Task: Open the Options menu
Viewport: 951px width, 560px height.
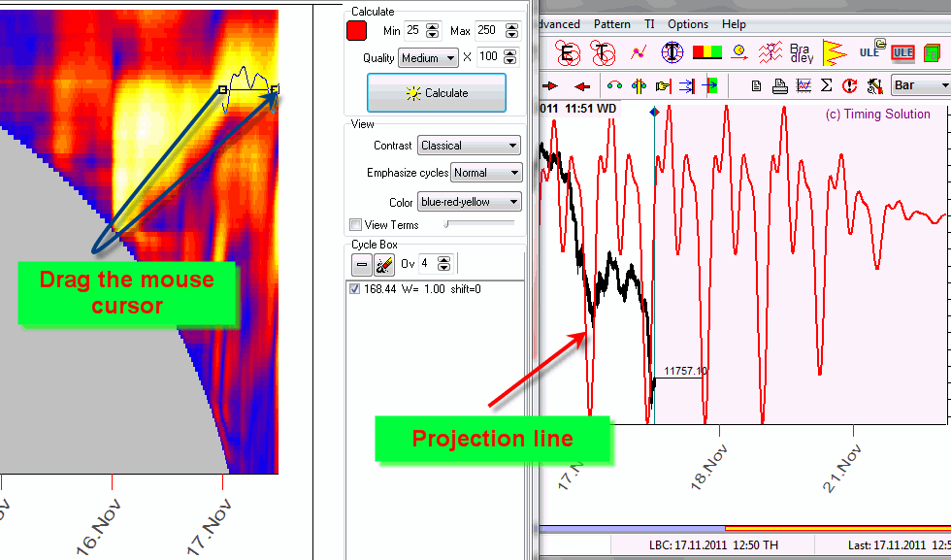Action: (x=687, y=24)
